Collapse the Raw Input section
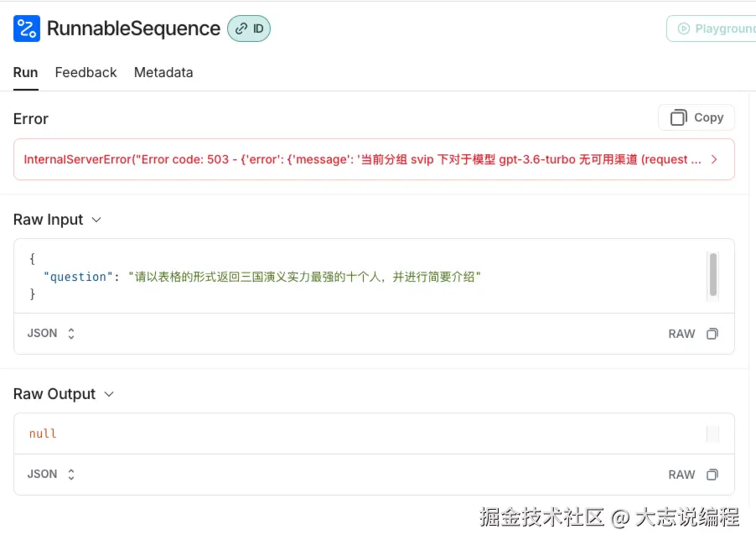This screenshot has width=756, height=545. [96, 220]
